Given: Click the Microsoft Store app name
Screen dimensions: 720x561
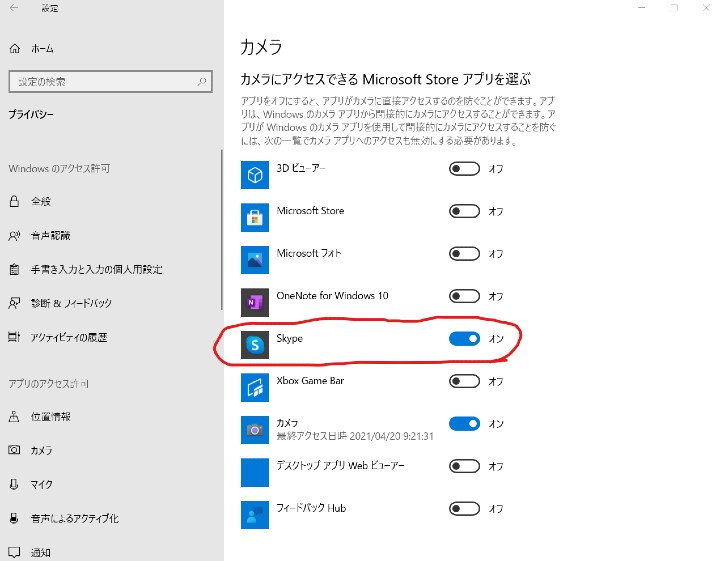Looking at the screenshot, I should (x=310, y=211).
